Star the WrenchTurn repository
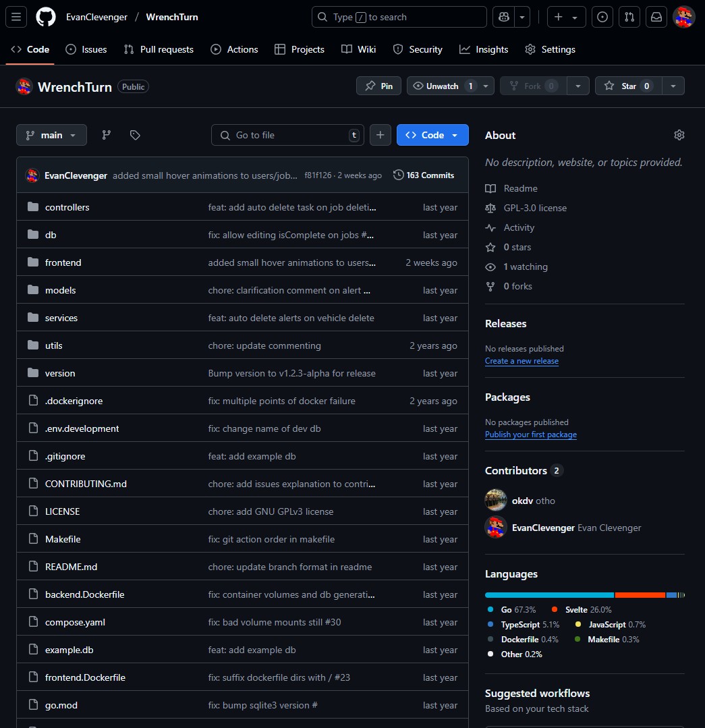Viewport: 705px width, 728px height. [x=620, y=86]
